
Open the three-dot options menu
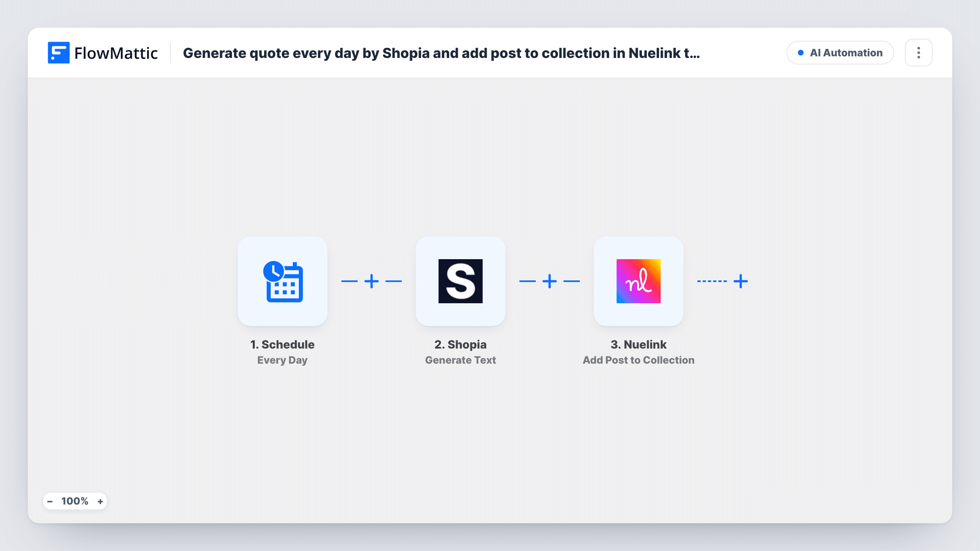(919, 53)
